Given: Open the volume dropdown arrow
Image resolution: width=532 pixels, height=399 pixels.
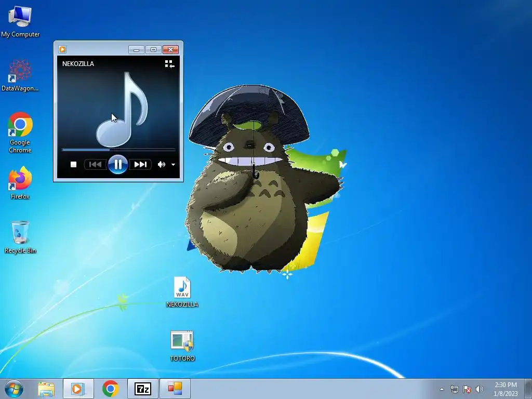Looking at the screenshot, I should pos(173,165).
